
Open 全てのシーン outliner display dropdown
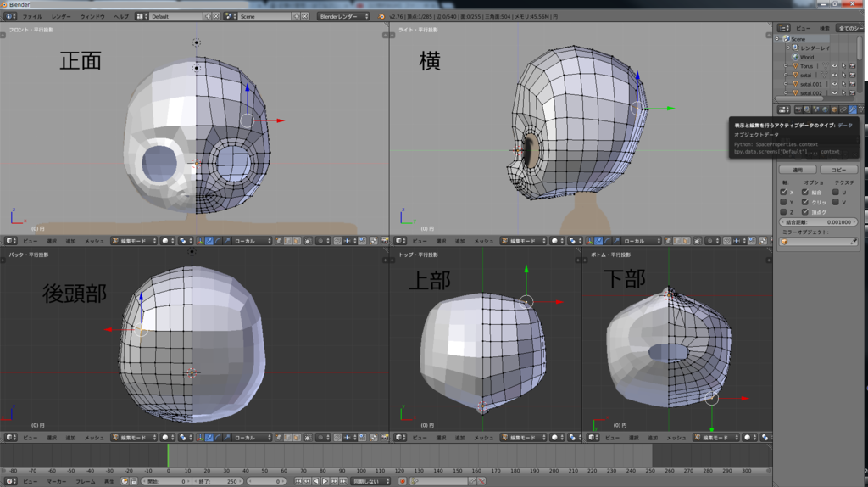(850, 28)
